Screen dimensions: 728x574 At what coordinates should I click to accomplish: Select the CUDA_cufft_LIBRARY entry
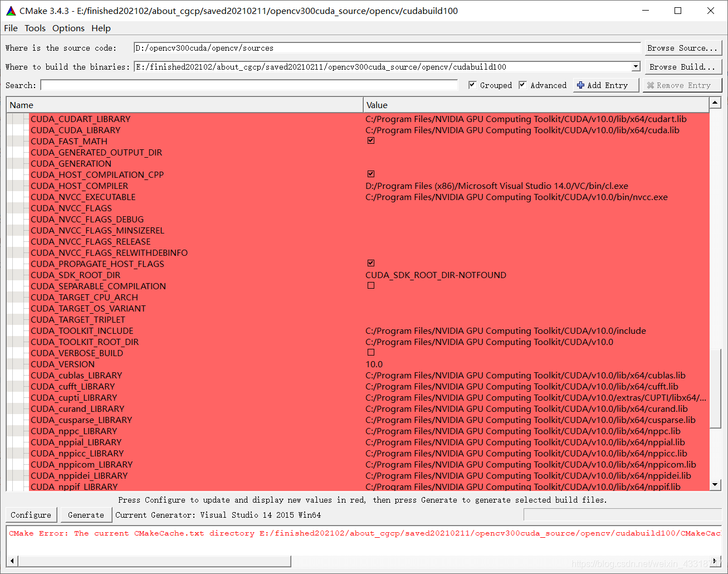[x=72, y=386]
